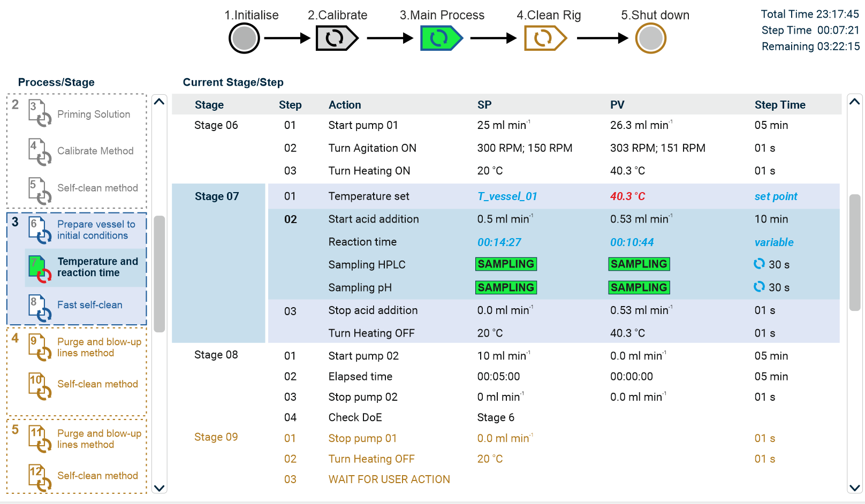Click the Process/Stage list scrollbar thumb
Image resolution: width=865 pixels, height=504 pixels.
tap(159, 273)
